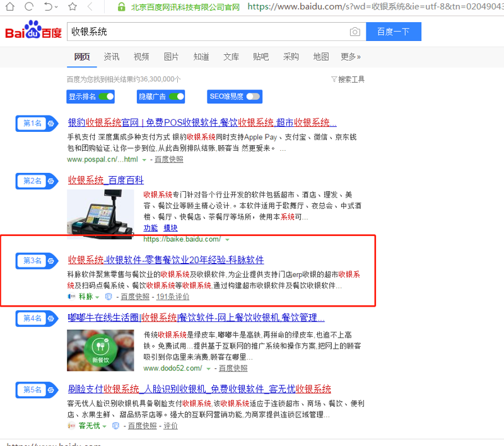Switch to the 地图 tab
Image resolution: width=504 pixels, height=446 pixels.
tap(321, 57)
